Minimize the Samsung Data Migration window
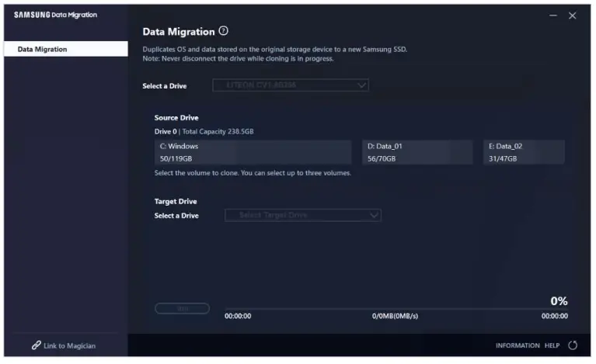 click(553, 16)
